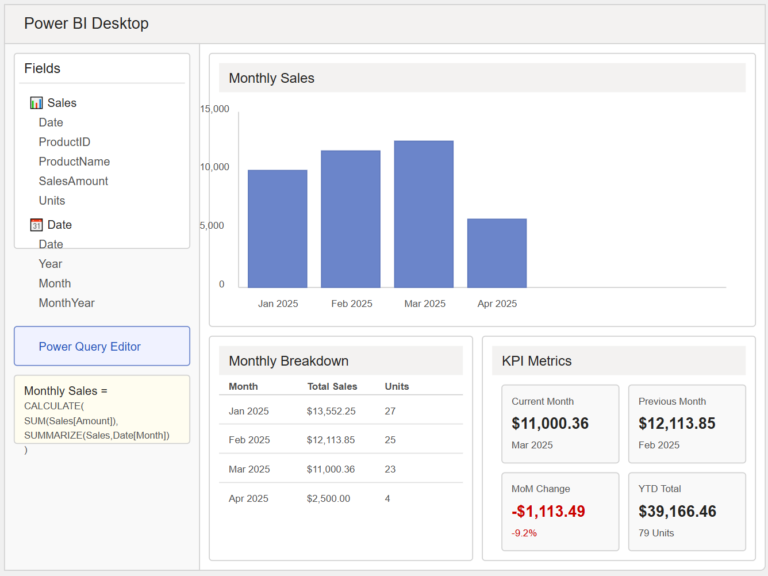Click the Date table calendar icon

[x=36, y=225]
